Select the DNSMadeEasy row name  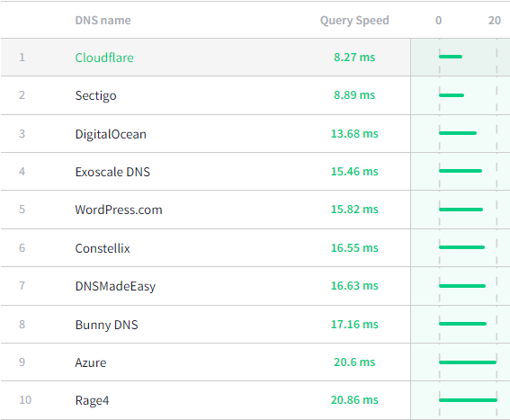[x=115, y=286]
